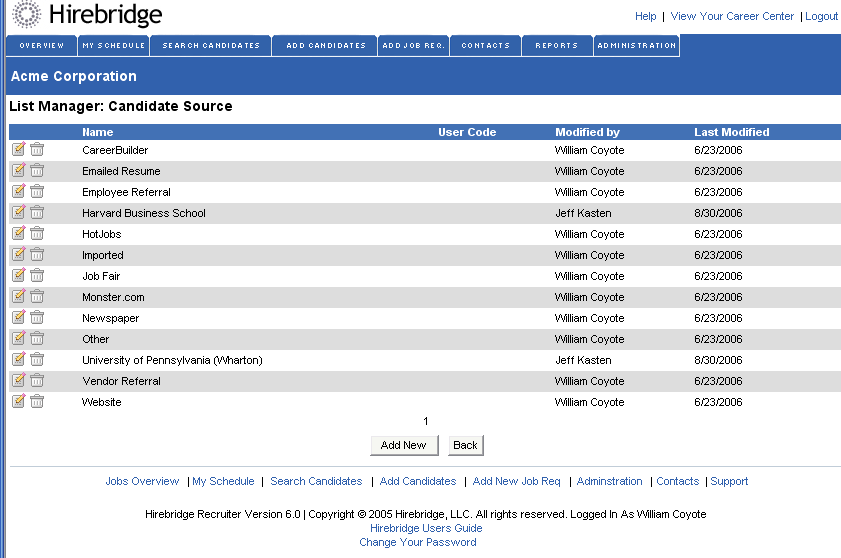Viewport: 841px width, 558px height.
Task: Edit the Website source entry
Action: coord(19,400)
